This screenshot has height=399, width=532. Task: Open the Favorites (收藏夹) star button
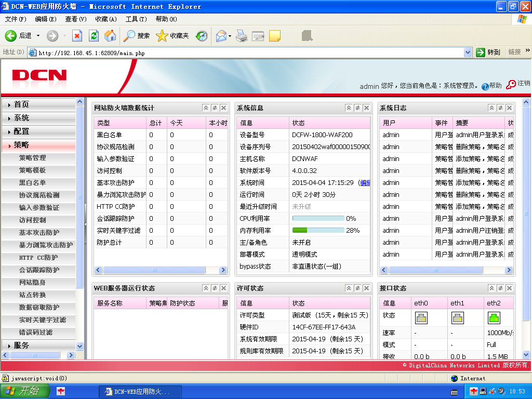coord(172,36)
